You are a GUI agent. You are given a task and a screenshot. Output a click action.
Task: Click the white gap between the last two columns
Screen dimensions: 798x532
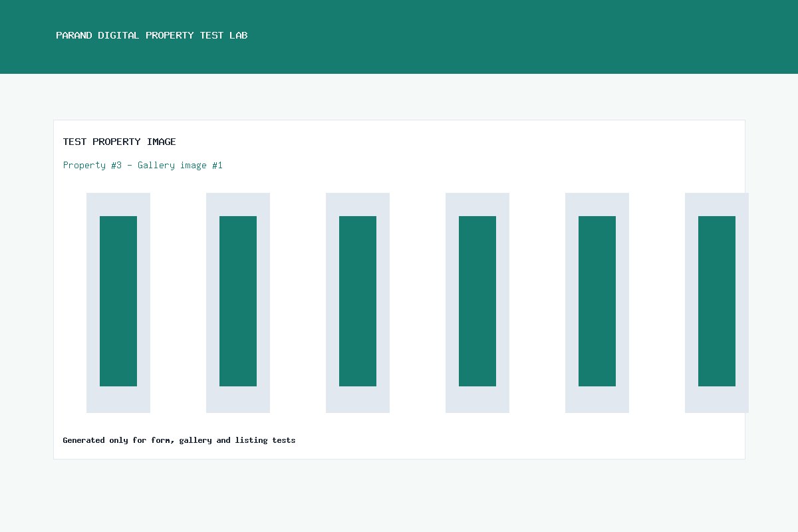click(x=657, y=303)
